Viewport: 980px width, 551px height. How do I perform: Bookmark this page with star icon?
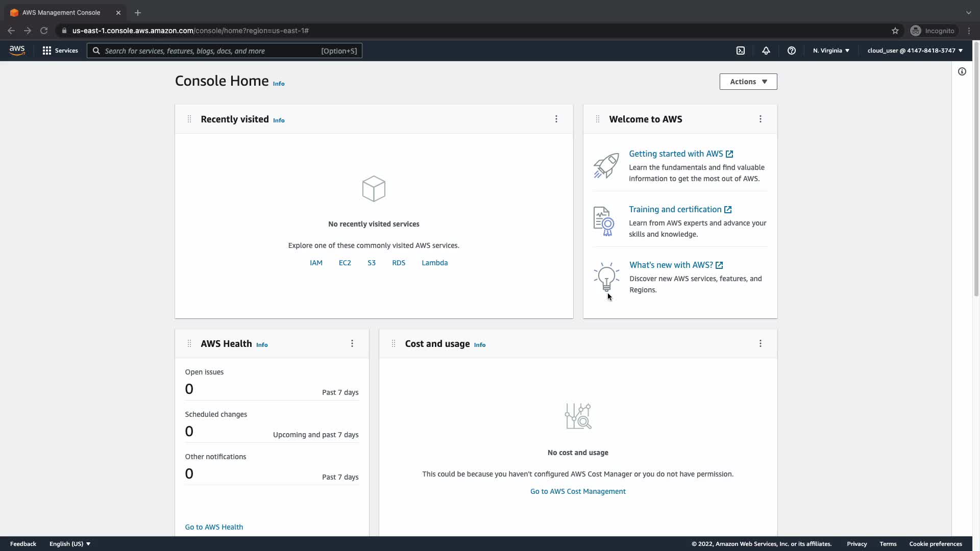point(895,31)
